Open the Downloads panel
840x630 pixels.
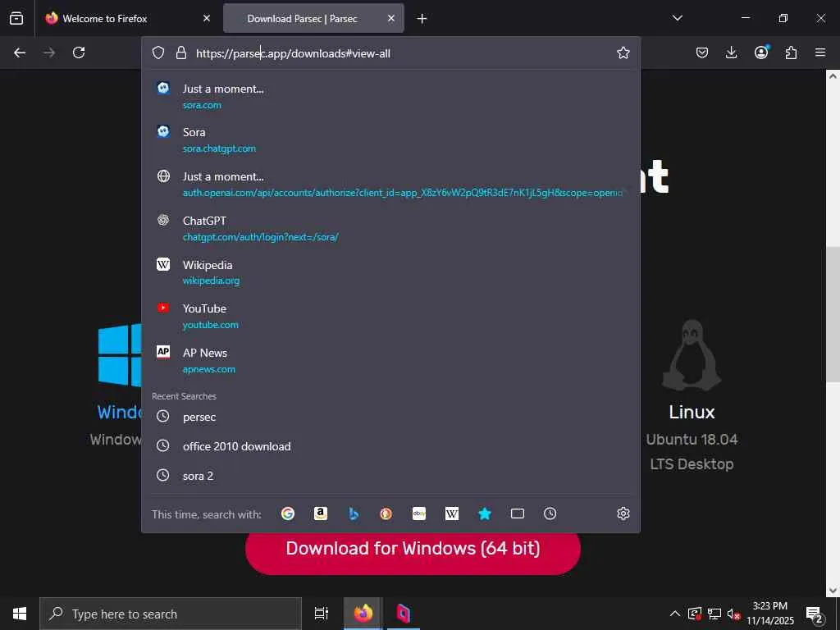[x=731, y=52]
